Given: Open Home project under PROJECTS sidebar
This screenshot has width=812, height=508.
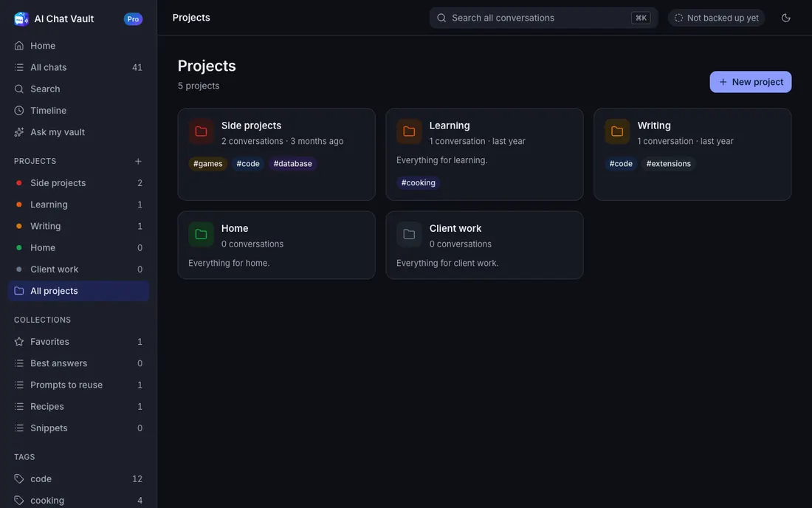Looking at the screenshot, I should [x=78, y=247].
